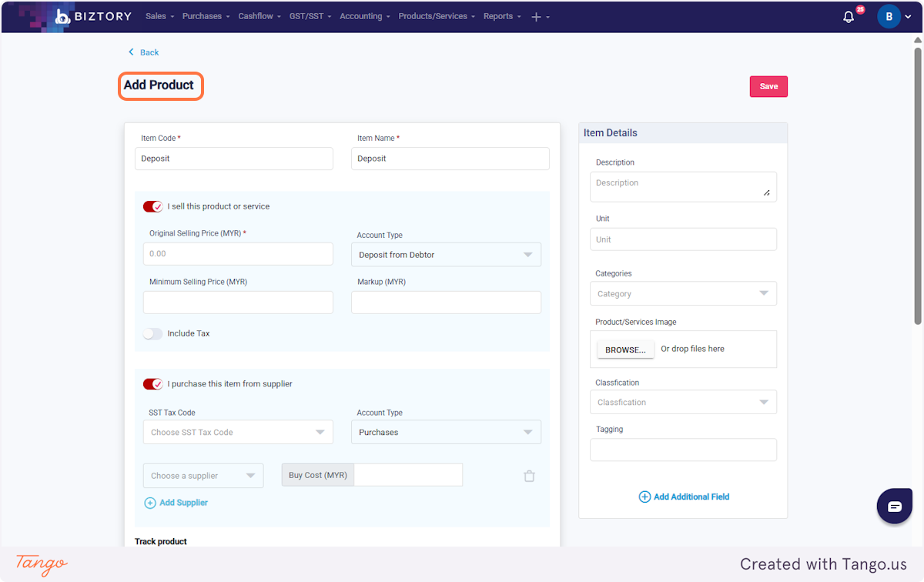Click the Tagging input field
Viewport: 924px width, 582px height.
[x=683, y=450]
